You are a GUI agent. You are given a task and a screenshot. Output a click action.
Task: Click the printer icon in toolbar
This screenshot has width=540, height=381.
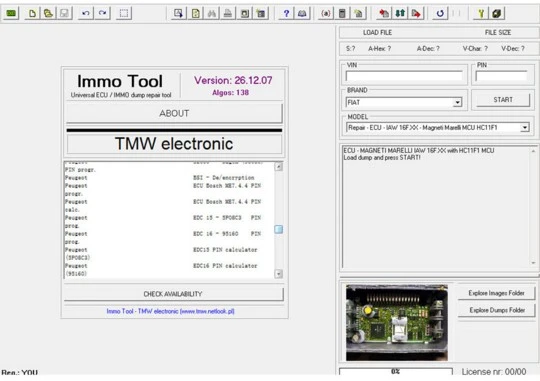pos(228,13)
